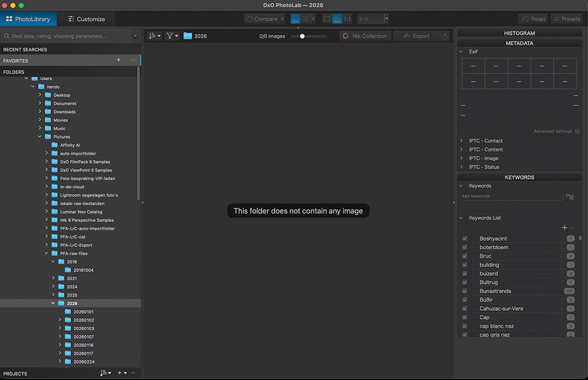Adjust the thumbnail size slider handle

coord(302,36)
